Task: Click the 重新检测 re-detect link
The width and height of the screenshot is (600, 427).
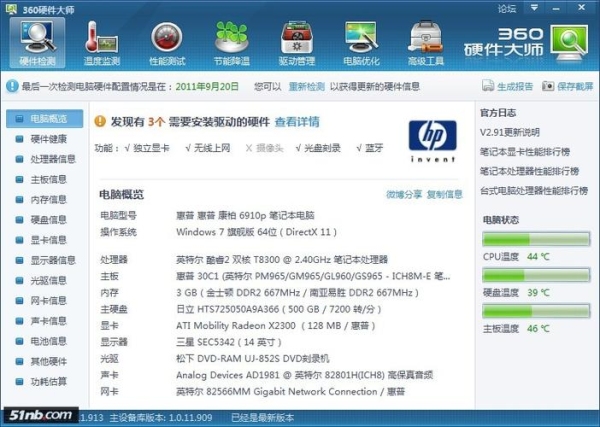Action: tap(307, 86)
